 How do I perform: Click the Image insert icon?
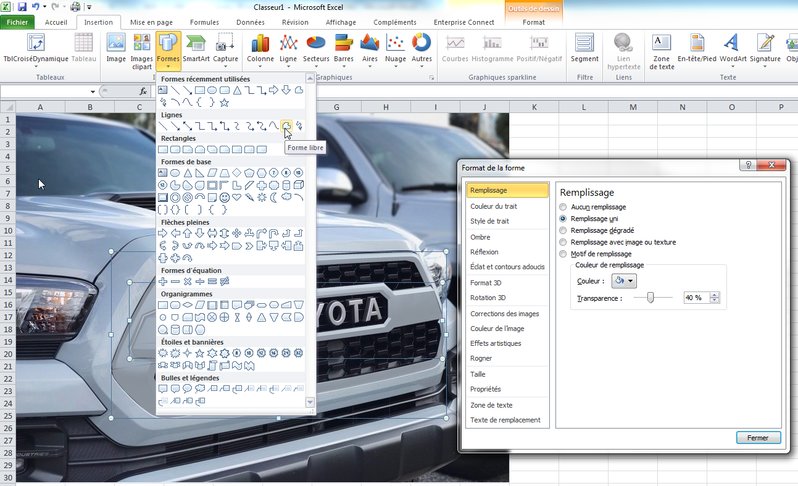[x=116, y=48]
